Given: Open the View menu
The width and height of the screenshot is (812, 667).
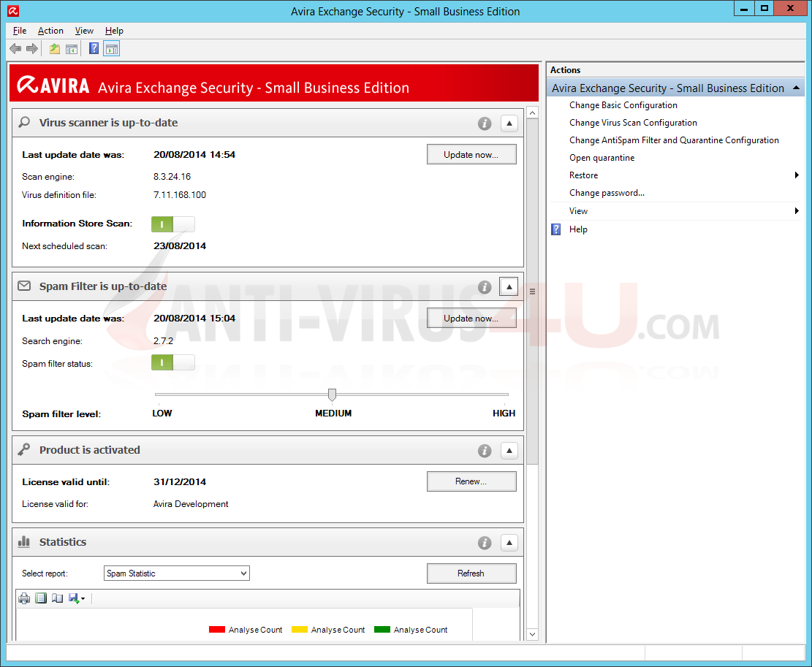Looking at the screenshot, I should point(84,31).
